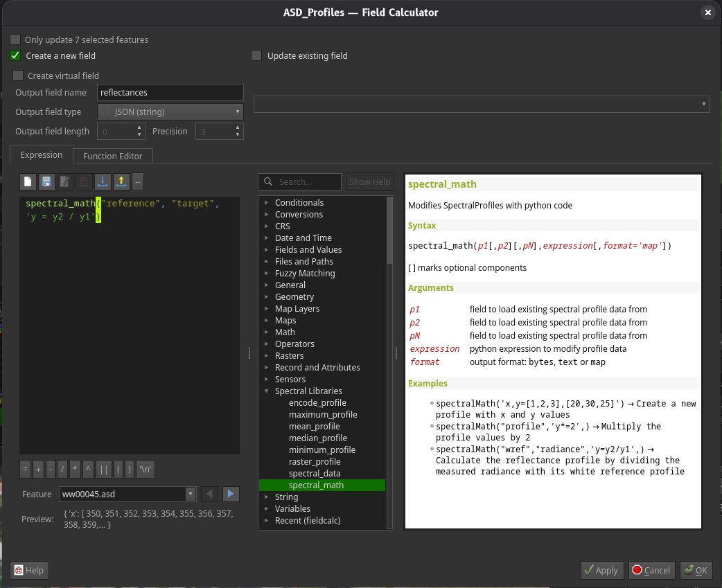Clear editor with new expression icon
Viewport: 722px width, 588px height.
[28, 181]
